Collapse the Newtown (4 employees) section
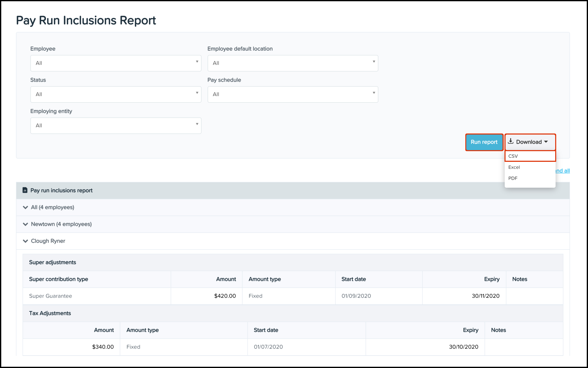The height and width of the screenshot is (368, 588). click(25, 224)
